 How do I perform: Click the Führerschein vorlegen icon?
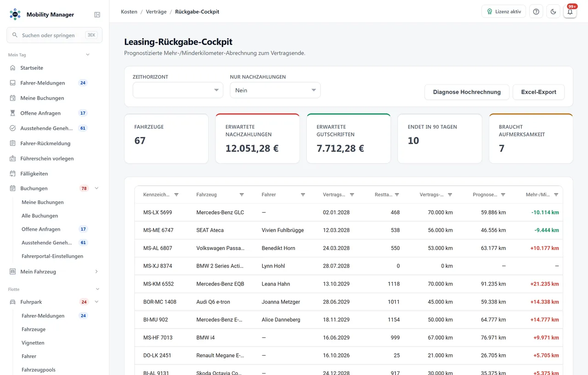point(13,159)
